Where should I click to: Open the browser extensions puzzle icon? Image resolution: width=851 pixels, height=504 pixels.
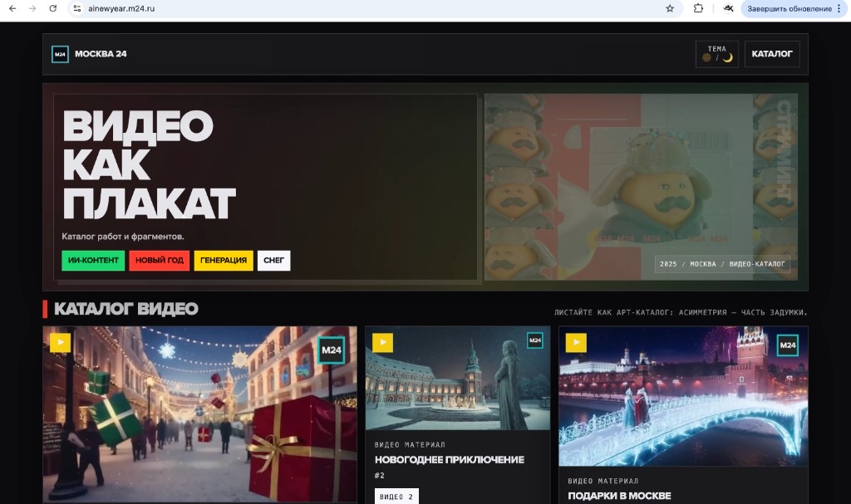(698, 8)
